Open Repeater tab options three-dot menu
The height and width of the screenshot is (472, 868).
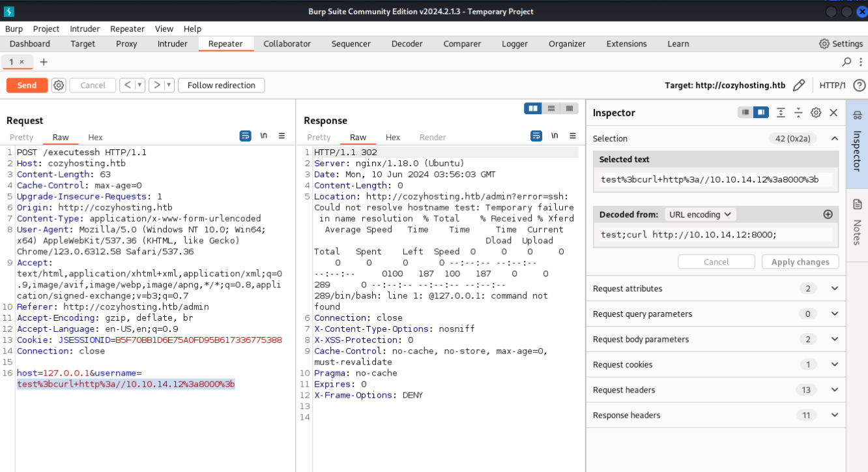click(x=862, y=62)
